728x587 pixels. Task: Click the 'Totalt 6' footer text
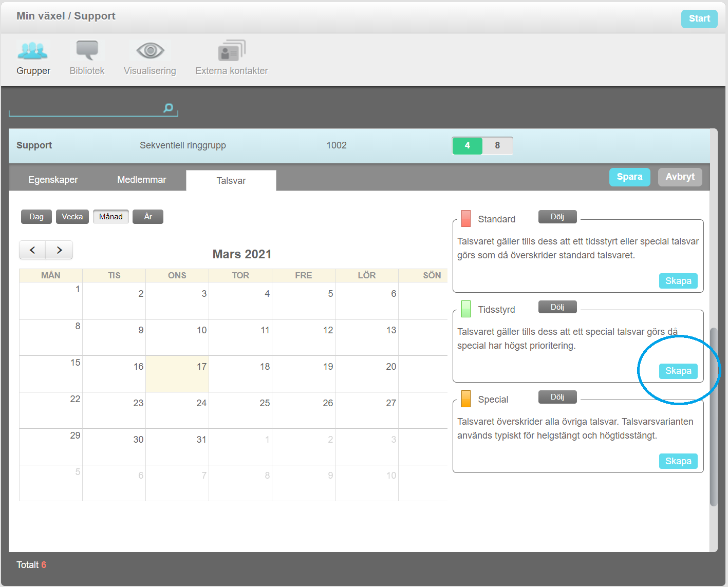31,565
